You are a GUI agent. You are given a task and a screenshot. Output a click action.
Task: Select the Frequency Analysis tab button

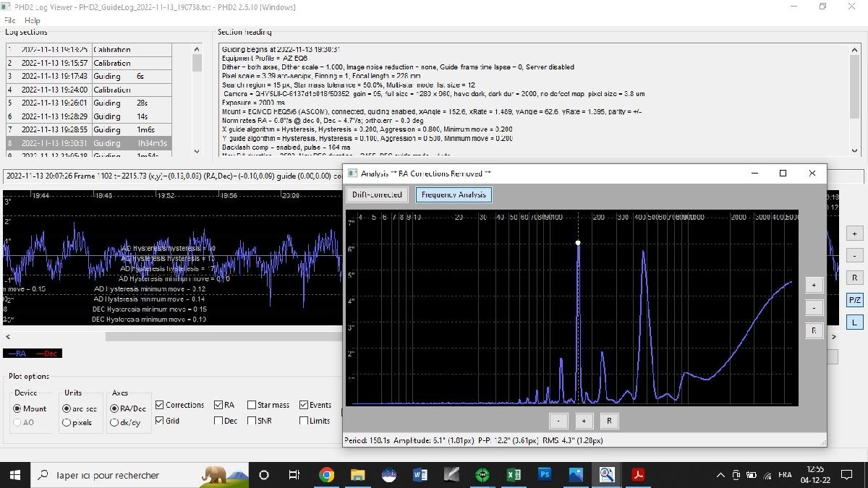(x=454, y=194)
